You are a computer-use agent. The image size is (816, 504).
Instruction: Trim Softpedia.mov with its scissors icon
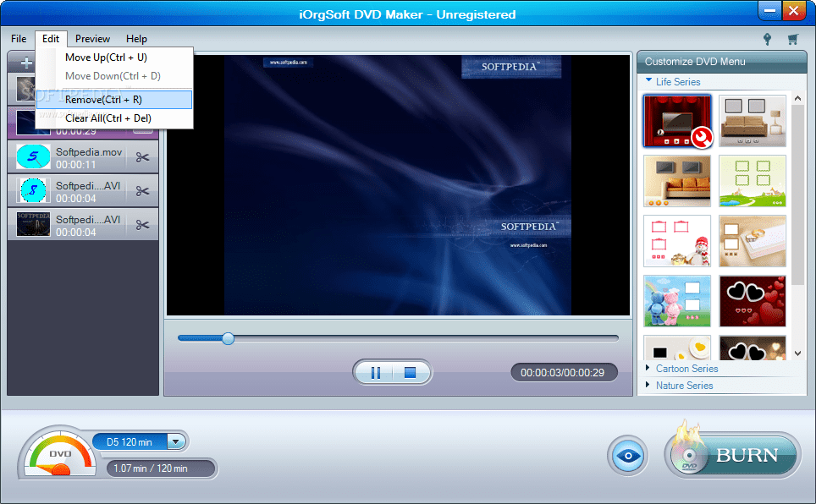pyautogui.click(x=142, y=157)
